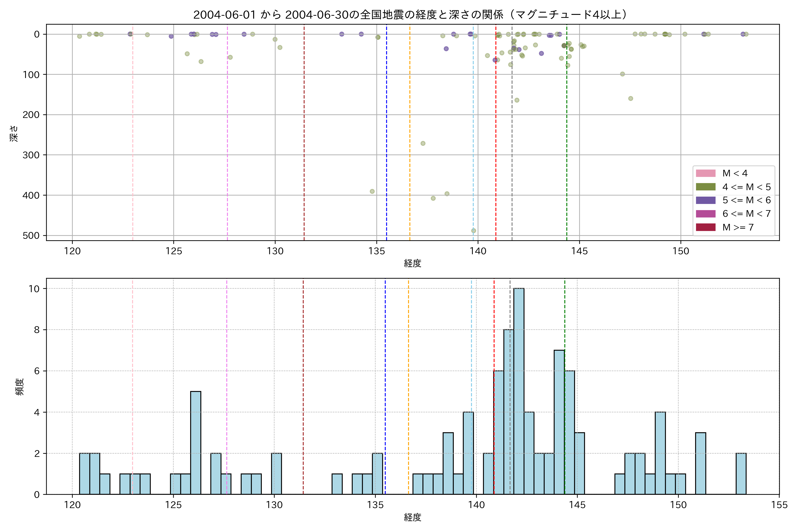Screen dimensions: 798x532
Task: Click the 155 tick label on lower axis
Action: tap(779, 505)
